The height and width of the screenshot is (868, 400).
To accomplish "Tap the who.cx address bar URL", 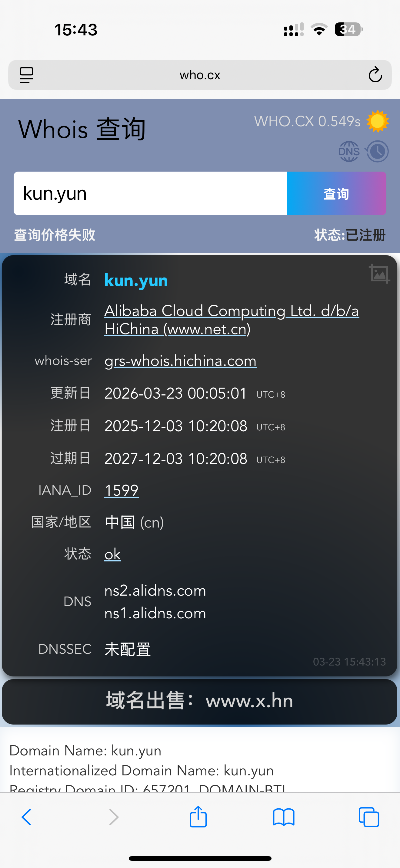I will (x=200, y=75).
